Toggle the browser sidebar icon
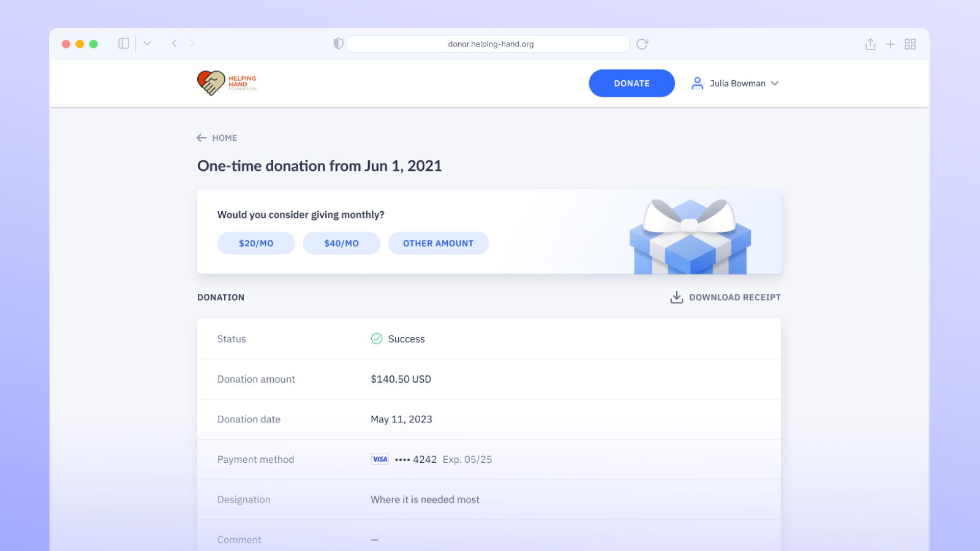The height and width of the screenshot is (551, 980). (x=124, y=43)
